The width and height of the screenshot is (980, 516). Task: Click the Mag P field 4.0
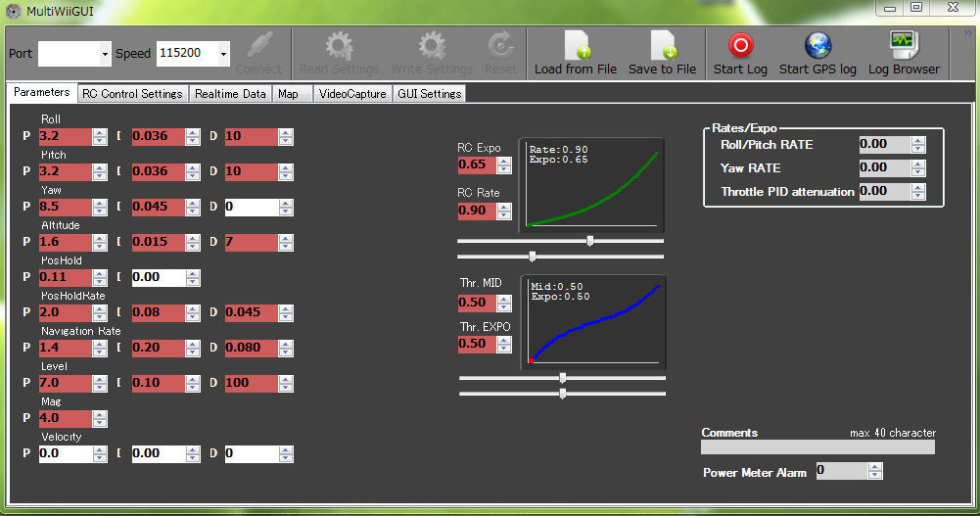(x=65, y=418)
